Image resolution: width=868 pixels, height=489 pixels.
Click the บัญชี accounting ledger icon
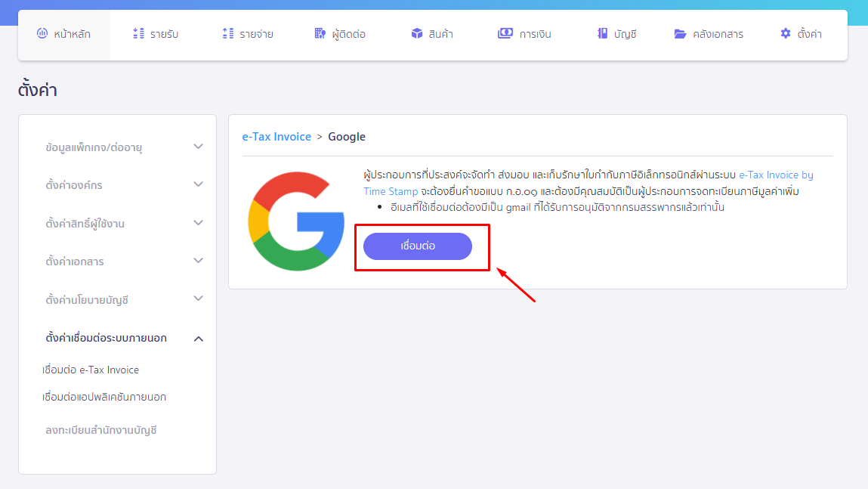[601, 33]
